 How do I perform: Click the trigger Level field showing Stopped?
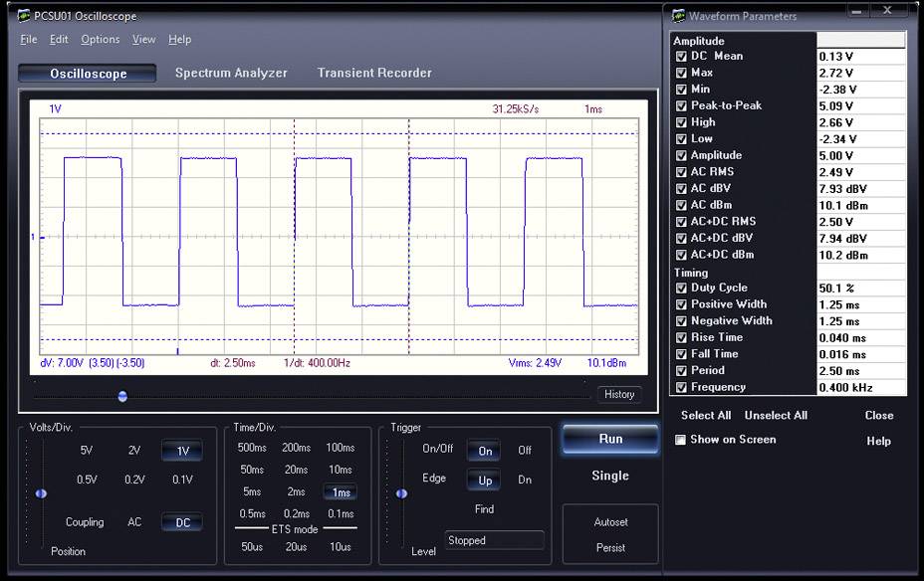(494, 539)
